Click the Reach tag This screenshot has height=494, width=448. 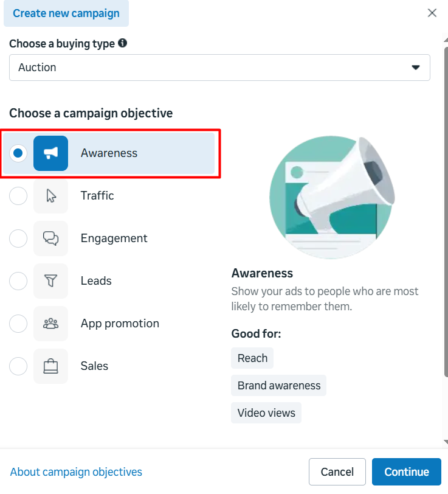click(252, 358)
